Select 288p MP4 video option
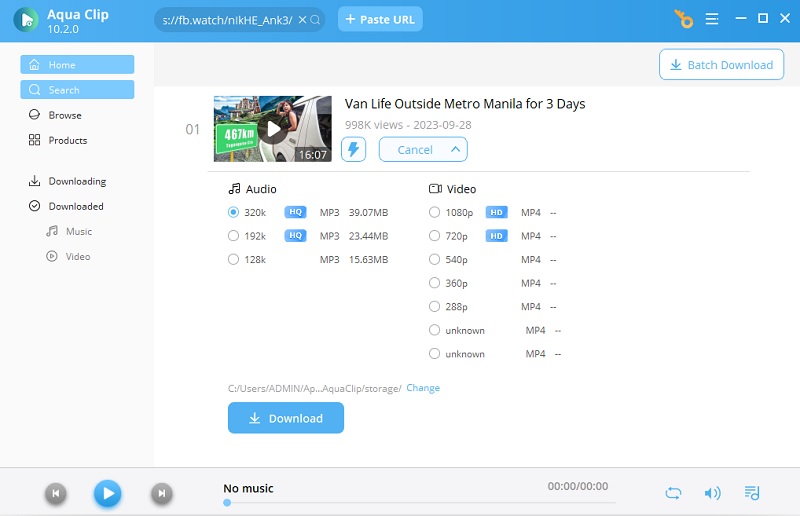The image size is (800, 516). (434, 306)
